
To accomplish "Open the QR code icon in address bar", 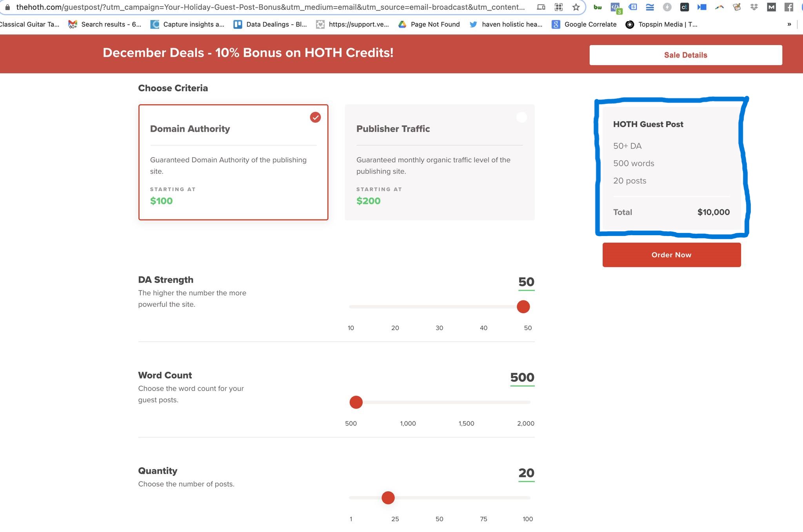I will click(x=558, y=7).
